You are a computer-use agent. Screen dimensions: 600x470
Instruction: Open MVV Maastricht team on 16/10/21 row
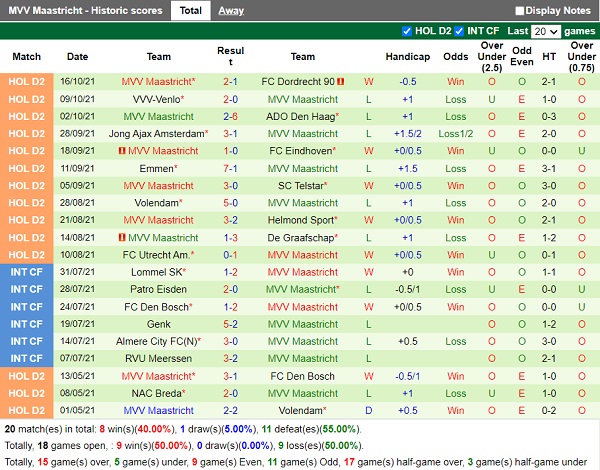click(158, 82)
